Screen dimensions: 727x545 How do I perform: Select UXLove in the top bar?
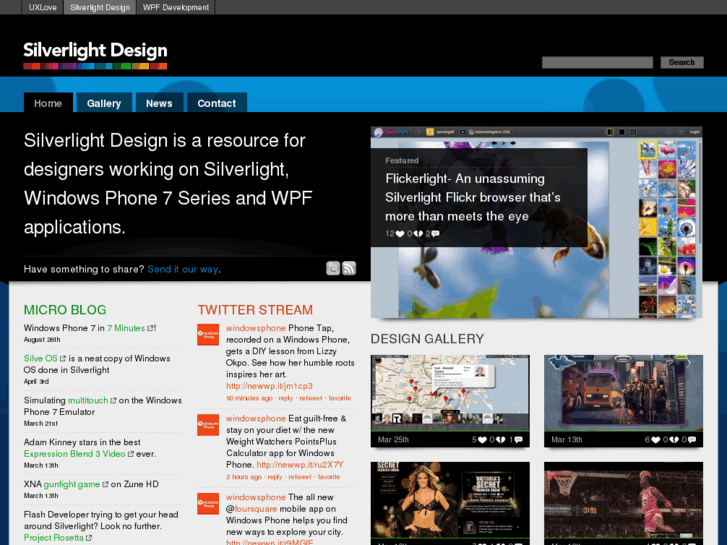[43, 7]
